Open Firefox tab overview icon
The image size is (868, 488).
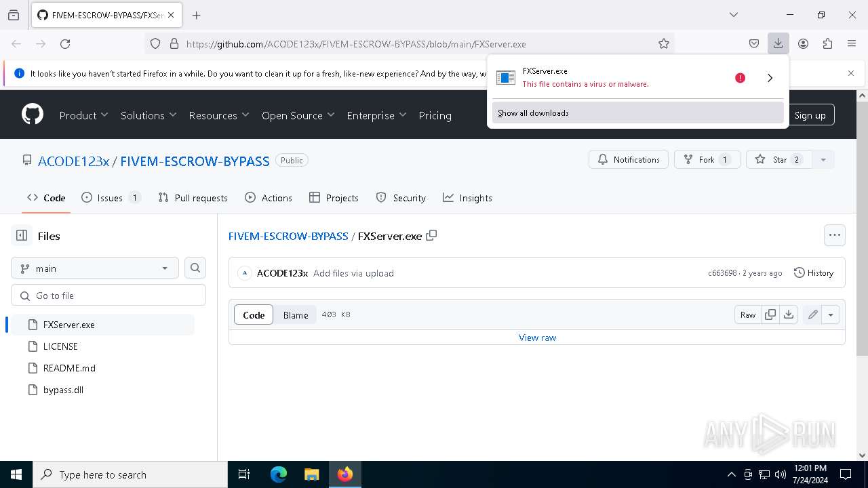pyautogui.click(x=14, y=15)
